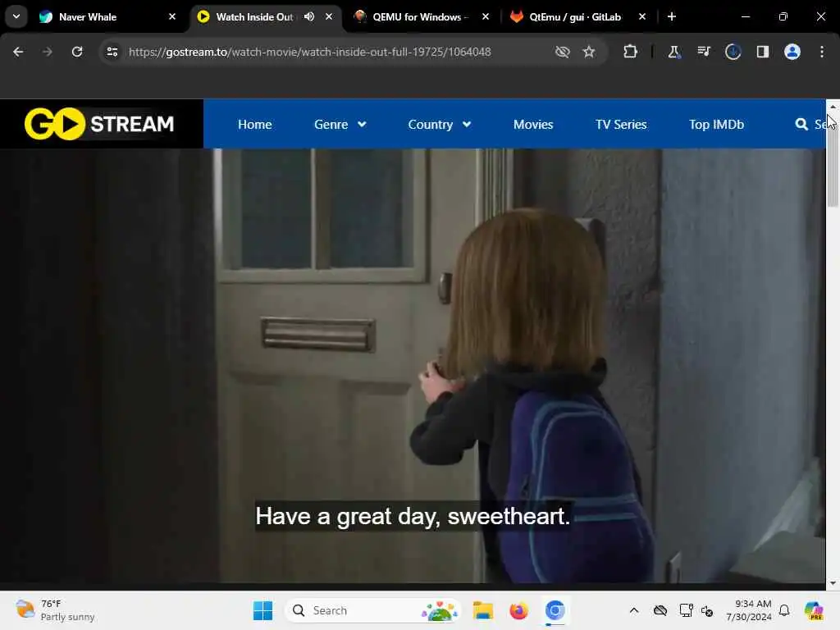This screenshot has width=840, height=630.
Task: Open a new browser tab
Action: coord(672,16)
